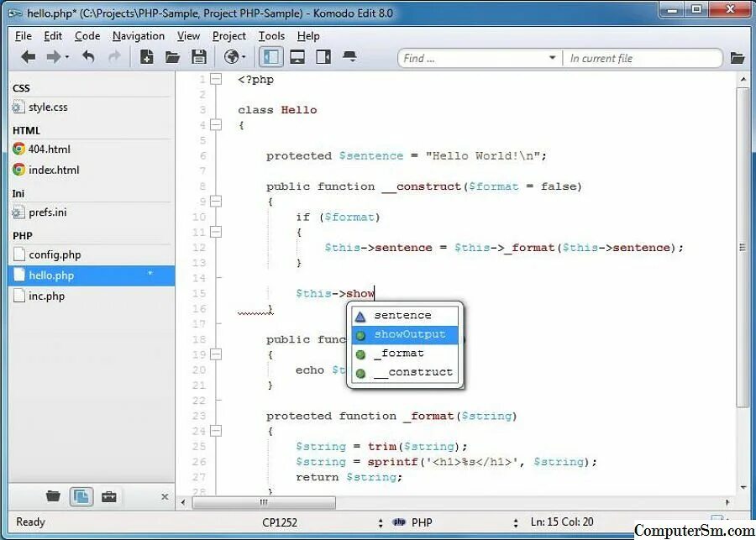
Task: Click the Undo toolbar icon
Action: (x=87, y=57)
